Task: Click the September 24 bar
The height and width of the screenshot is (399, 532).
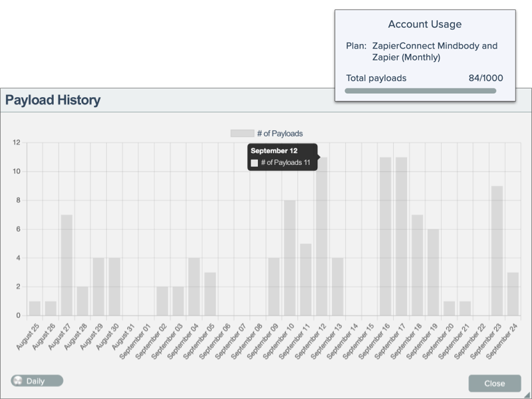Action: [513, 294]
